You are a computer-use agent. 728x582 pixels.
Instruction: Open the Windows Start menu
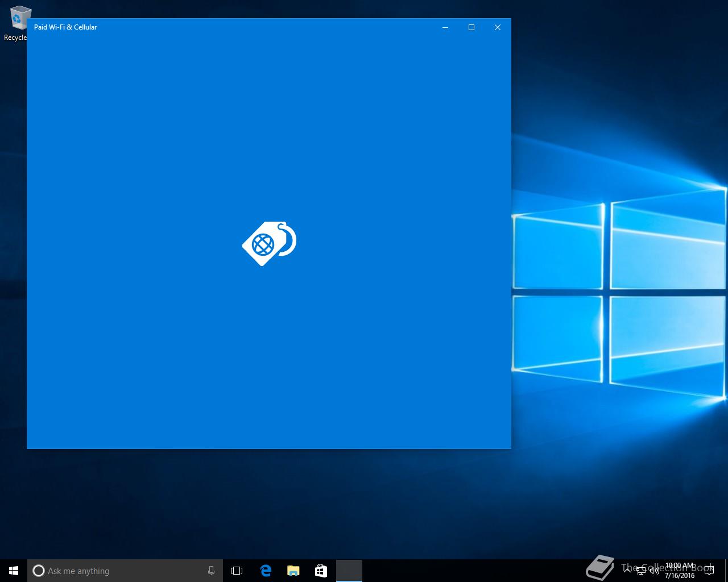click(14, 571)
